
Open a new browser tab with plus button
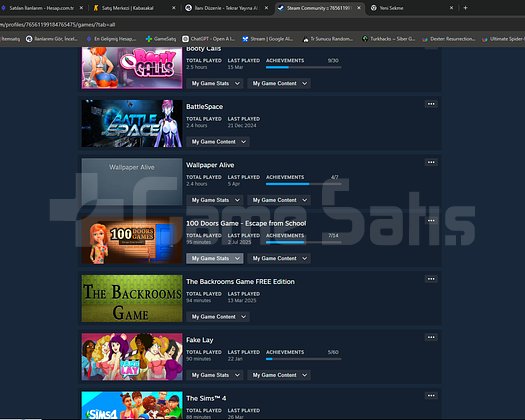465,8
